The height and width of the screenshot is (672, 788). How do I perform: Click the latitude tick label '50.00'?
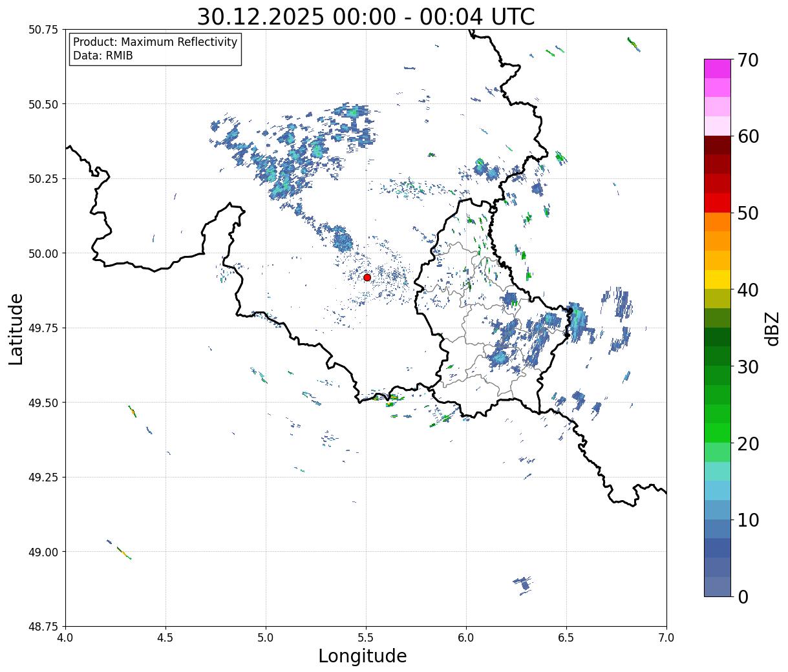pos(43,253)
